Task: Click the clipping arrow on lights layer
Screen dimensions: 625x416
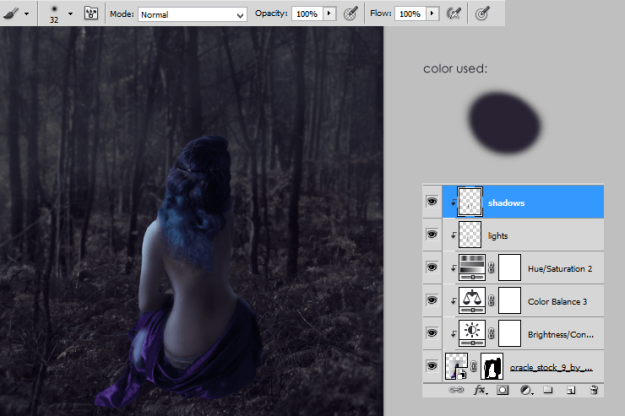Action: (x=454, y=235)
